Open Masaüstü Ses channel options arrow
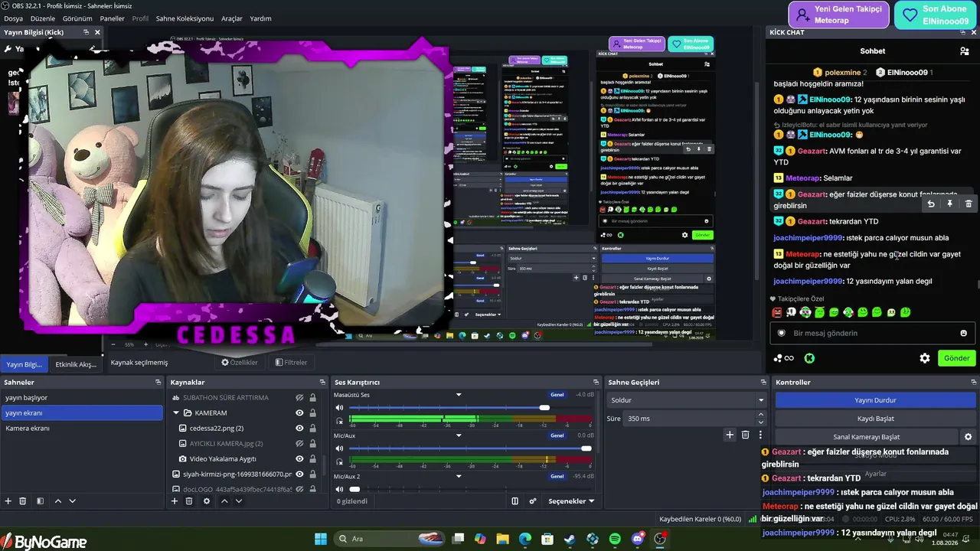 459,395
